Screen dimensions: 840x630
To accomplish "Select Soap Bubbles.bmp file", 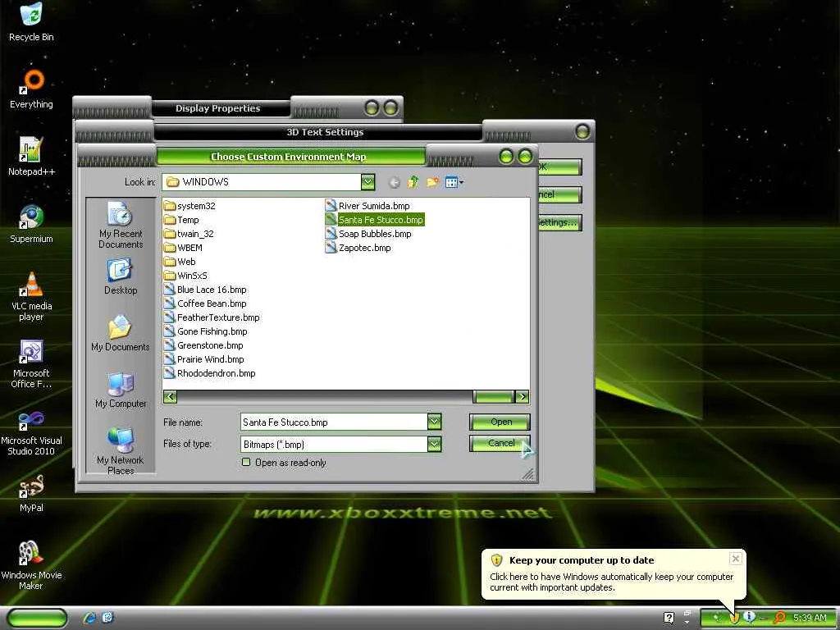I will click(x=368, y=234).
